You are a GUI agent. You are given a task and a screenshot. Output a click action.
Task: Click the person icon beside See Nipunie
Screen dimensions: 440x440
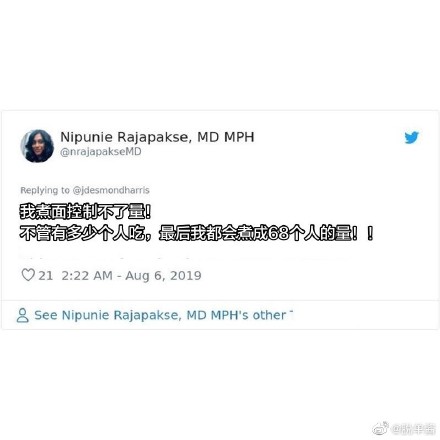click(22, 315)
